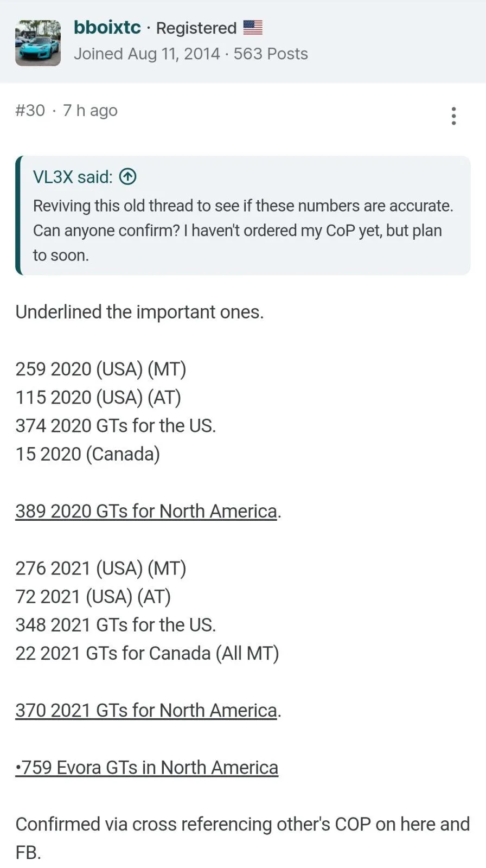Click the Underlined the important ones line
Viewport: 486px width, 868px height.
click(139, 312)
